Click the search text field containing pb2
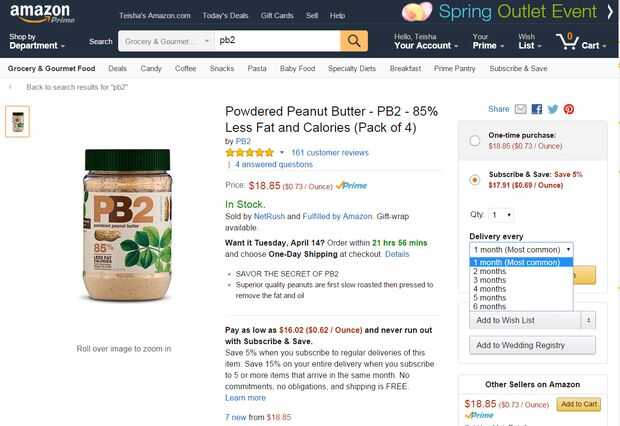Image resolution: width=620 pixels, height=426 pixels. pyautogui.click(x=276, y=41)
